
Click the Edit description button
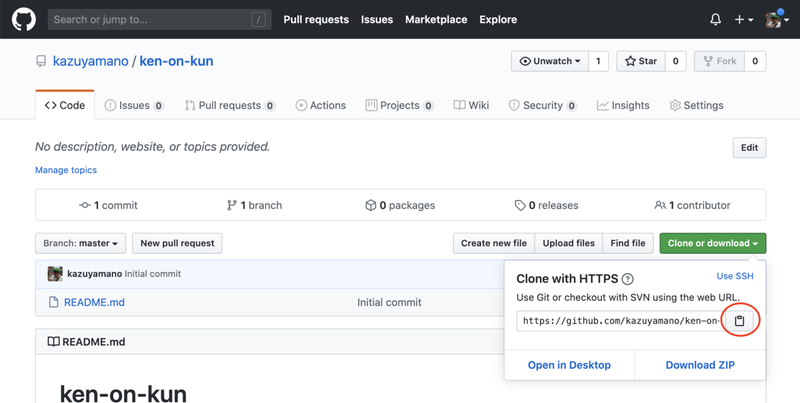pyautogui.click(x=749, y=148)
